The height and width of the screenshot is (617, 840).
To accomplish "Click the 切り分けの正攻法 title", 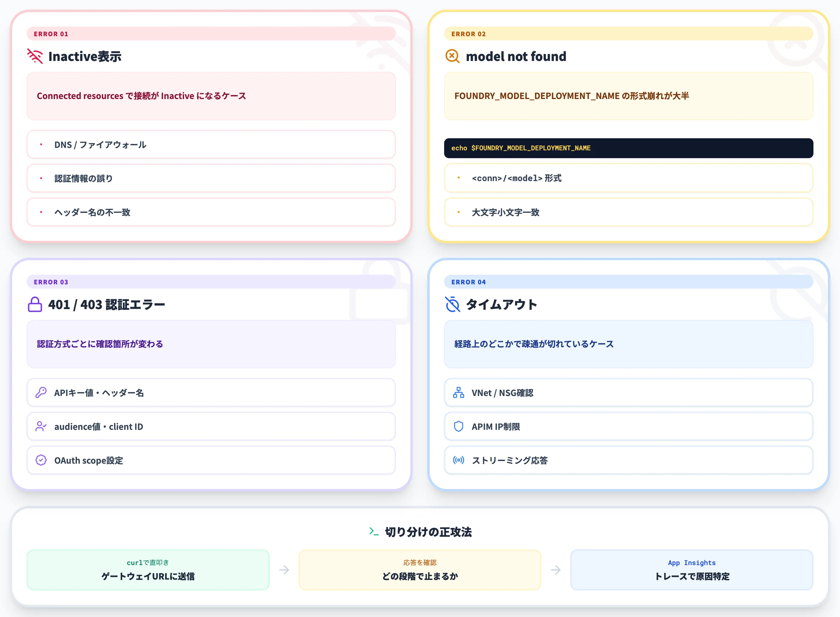I will (x=428, y=532).
